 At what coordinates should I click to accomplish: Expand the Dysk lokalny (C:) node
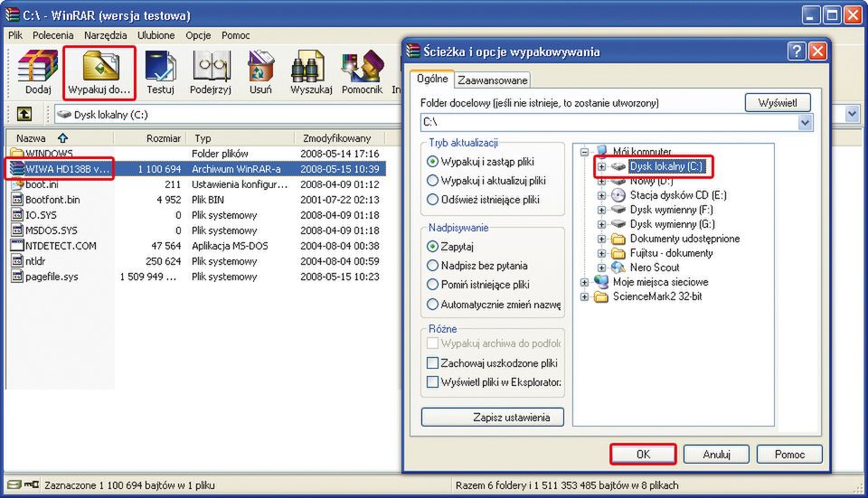tap(602, 166)
